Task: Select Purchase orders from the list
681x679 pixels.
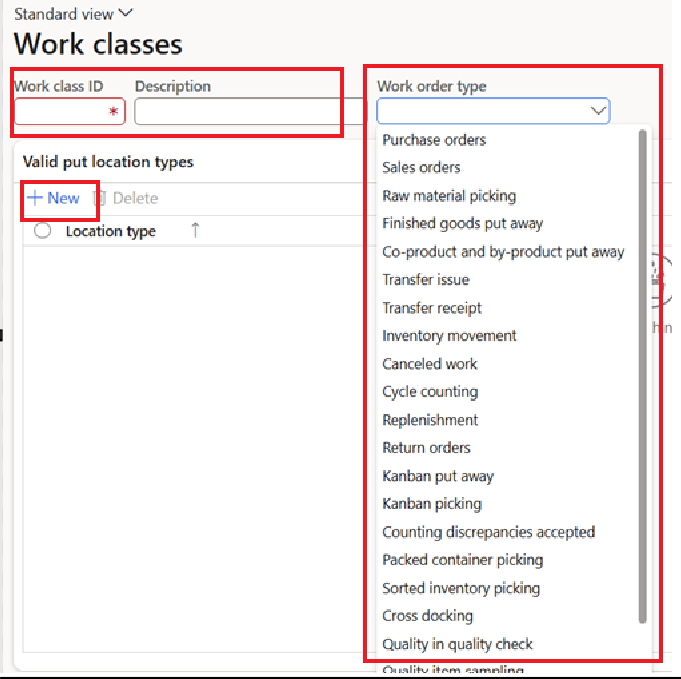Action: pos(434,140)
